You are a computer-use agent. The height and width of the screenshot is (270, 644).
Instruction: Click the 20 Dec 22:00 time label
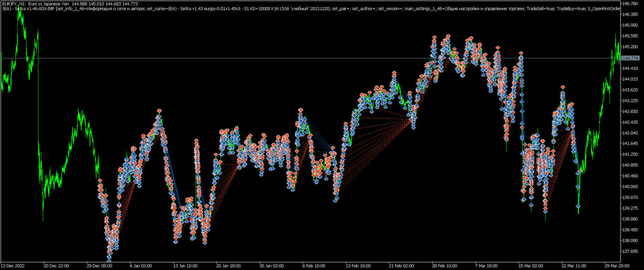[x=56, y=266]
